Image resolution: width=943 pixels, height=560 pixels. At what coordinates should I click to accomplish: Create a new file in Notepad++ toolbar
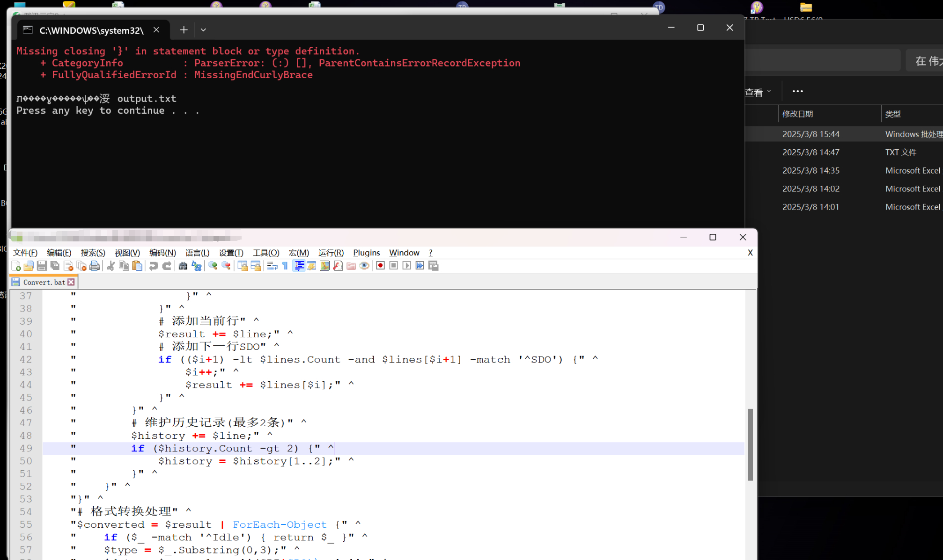click(x=16, y=266)
